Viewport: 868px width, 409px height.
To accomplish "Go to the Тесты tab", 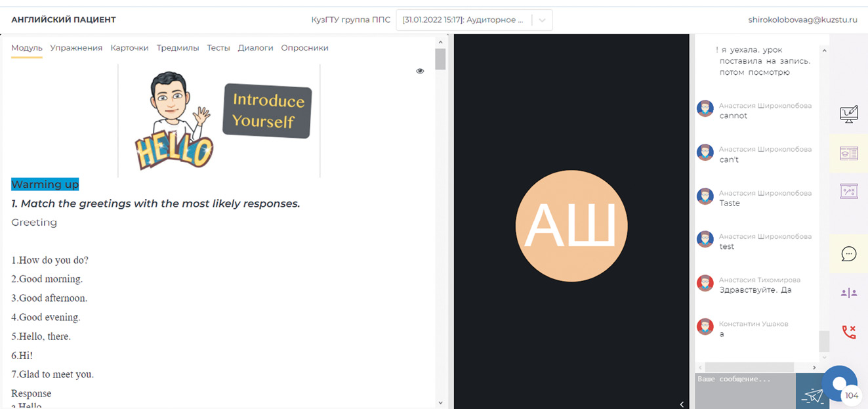I will [218, 48].
